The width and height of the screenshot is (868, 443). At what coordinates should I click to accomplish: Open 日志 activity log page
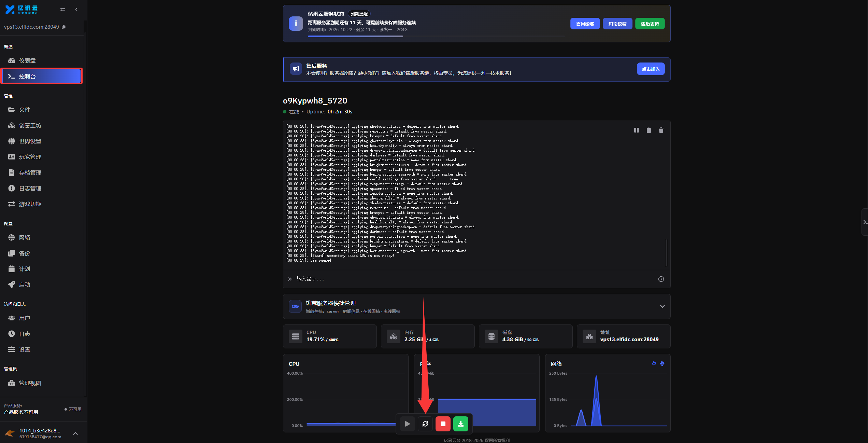coord(42,334)
